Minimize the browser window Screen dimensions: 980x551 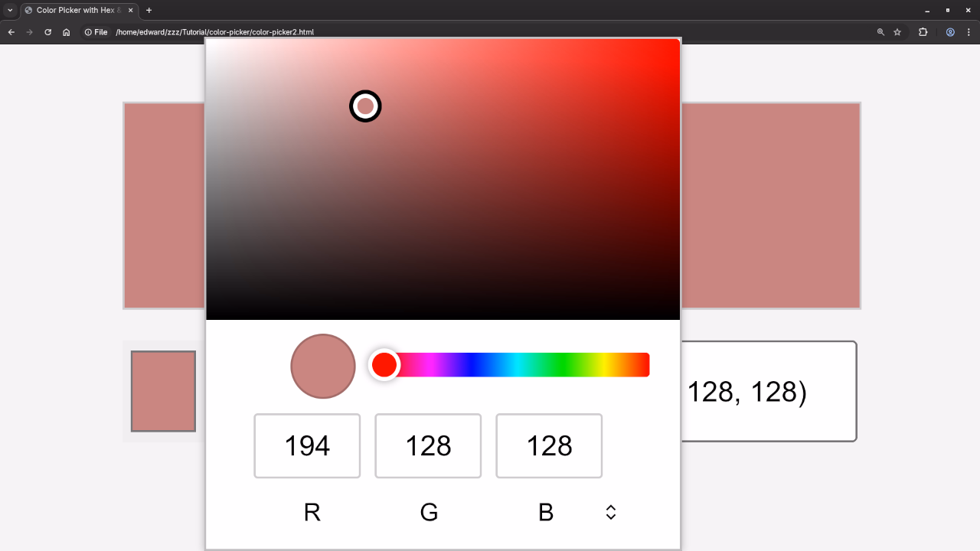[x=927, y=10]
